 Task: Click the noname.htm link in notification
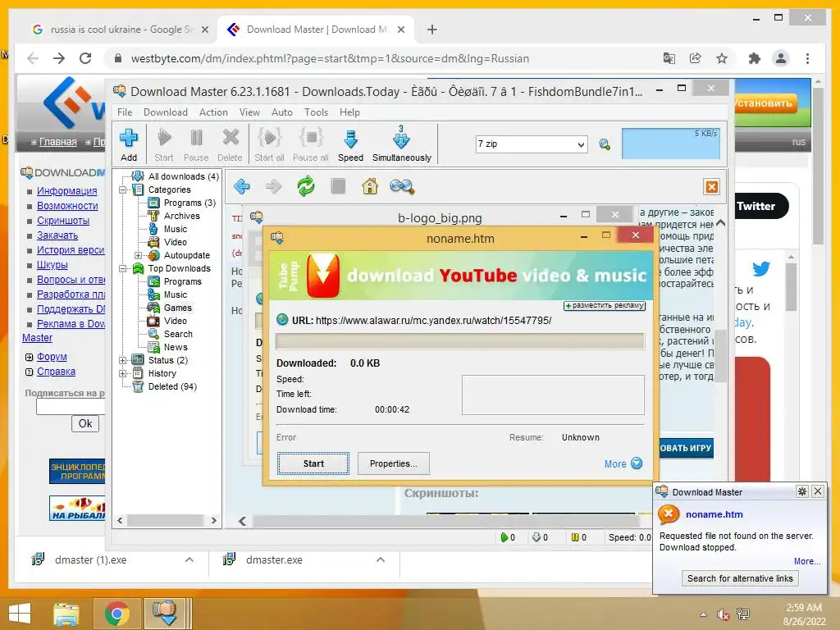coord(714,514)
